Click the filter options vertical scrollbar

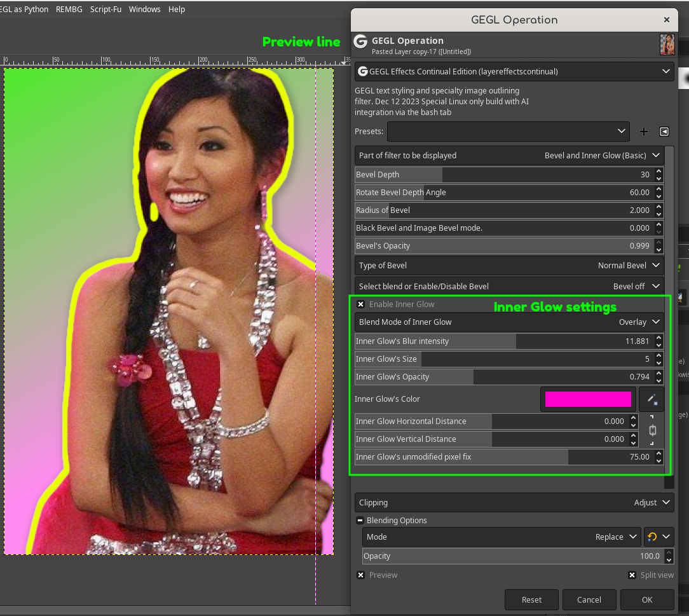[x=669, y=317]
